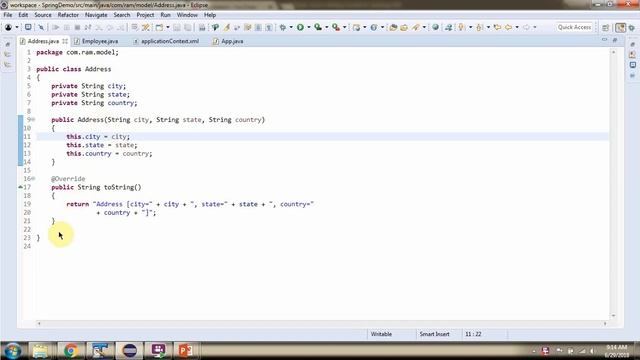The width and height of the screenshot is (640, 360).
Task: Click the Next Annotation icon
Action: 462,27
